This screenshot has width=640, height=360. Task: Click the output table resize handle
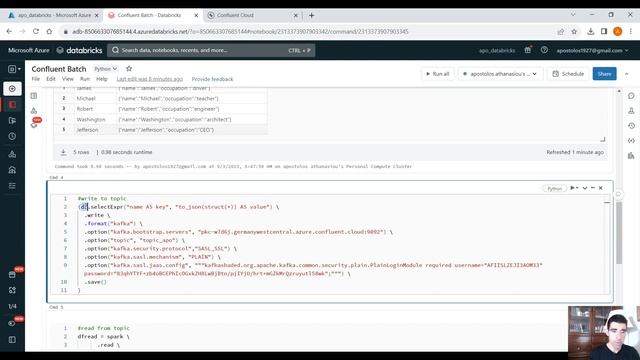click(x=602, y=140)
